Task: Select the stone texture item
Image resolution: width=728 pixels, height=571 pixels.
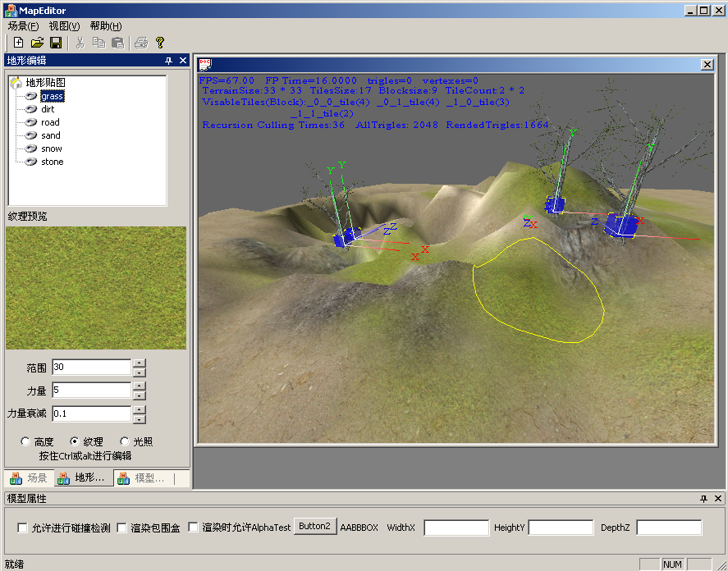Action: [x=52, y=162]
